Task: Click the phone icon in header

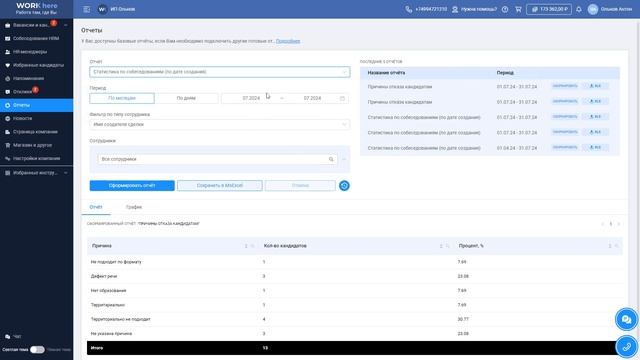Action: pos(409,9)
